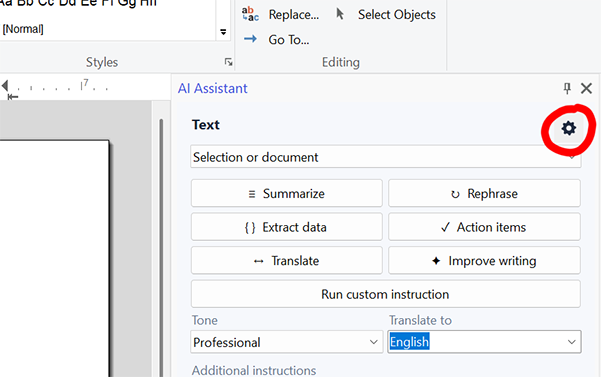Screen dimensions: 601x377
Task: Click the Rephrase button
Action: point(484,193)
